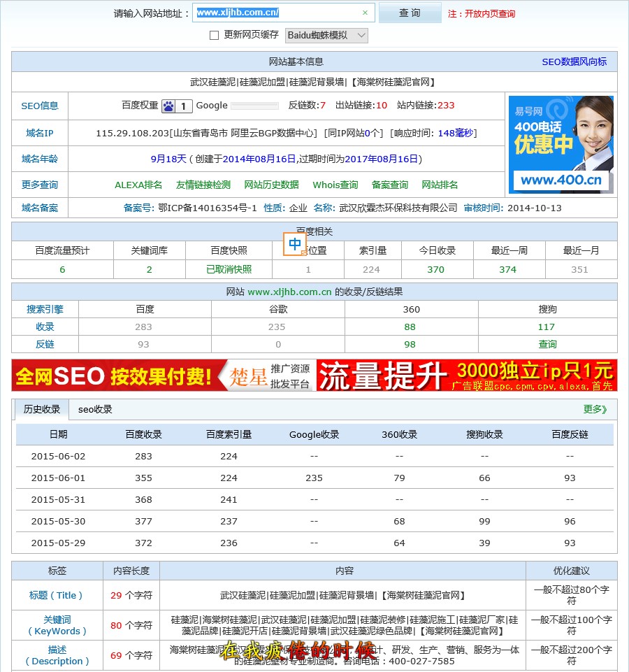Click the domain age 9月18天 link
Image resolution: width=629 pixels, height=672 pixels.
[x=168, y=159]
